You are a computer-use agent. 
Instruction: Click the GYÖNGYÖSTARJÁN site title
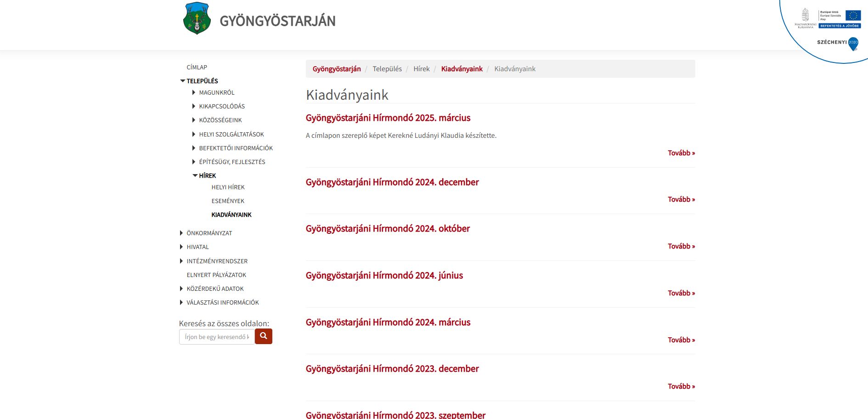tap(278, 21)
